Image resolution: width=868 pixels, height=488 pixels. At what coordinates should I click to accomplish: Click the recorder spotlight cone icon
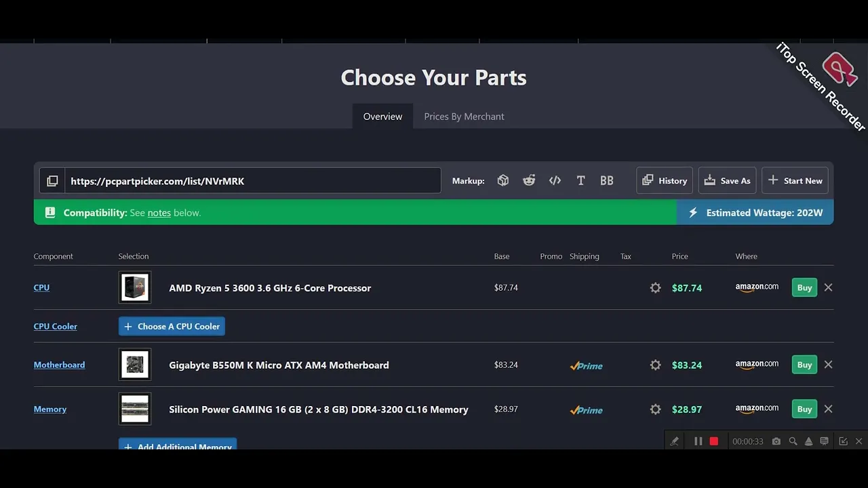click(808, 441)
